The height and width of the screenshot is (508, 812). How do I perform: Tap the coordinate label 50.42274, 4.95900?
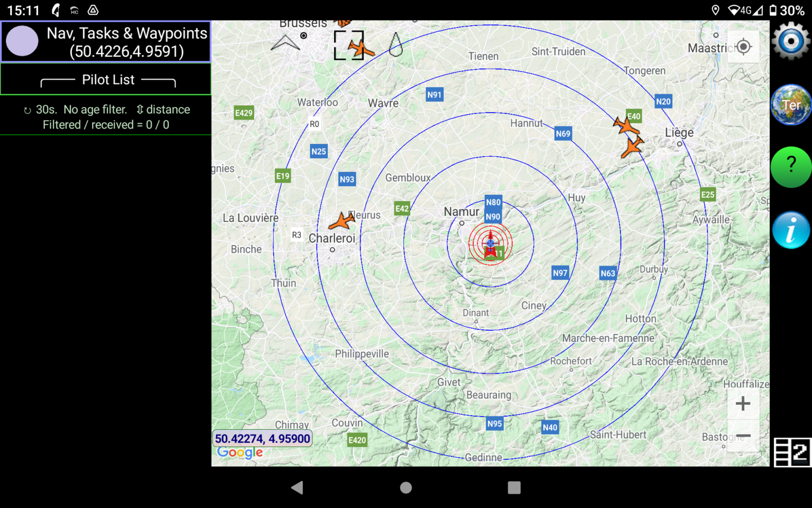(x=263, y=438)
